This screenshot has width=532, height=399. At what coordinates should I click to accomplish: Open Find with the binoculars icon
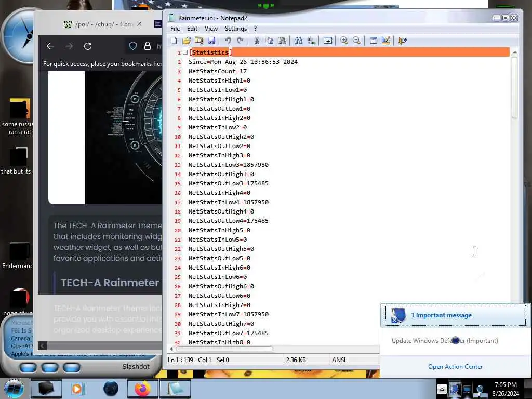point(298,41)
